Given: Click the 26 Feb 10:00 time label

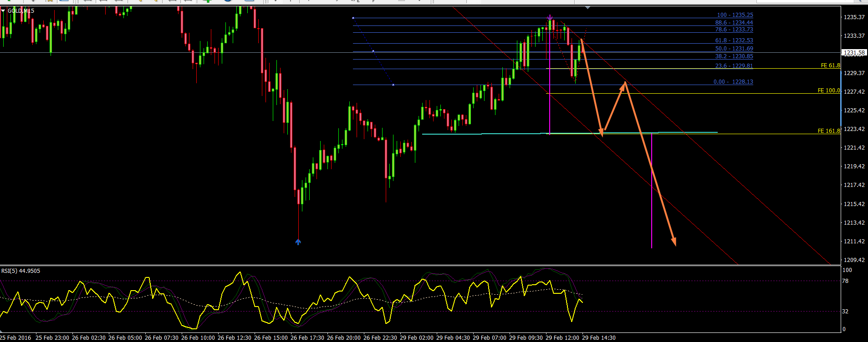Looking at the screenshot, I should pos(198,338).
